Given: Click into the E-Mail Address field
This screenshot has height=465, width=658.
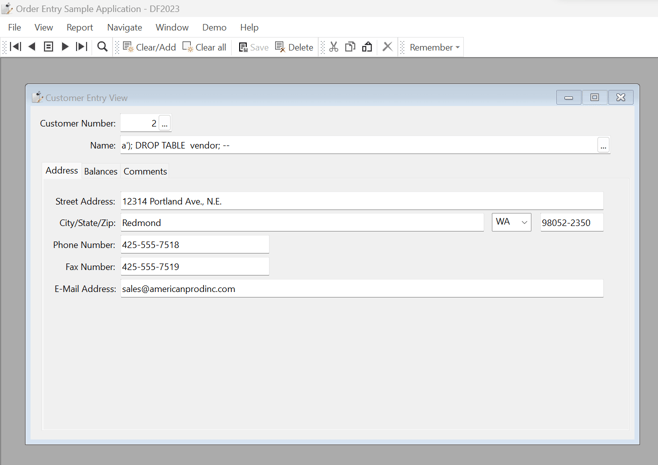Looking at the screenshot, I should pyautogui.click(x=360, y=289).
